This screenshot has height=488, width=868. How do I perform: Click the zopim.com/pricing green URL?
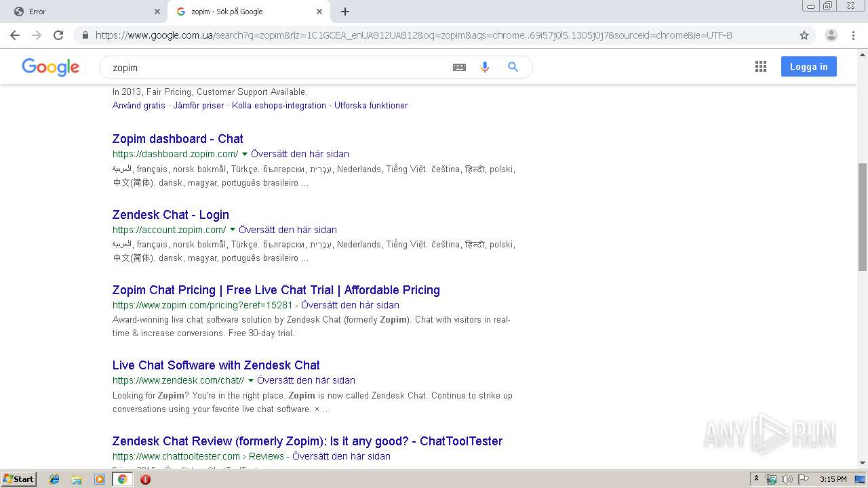point(202,305)
